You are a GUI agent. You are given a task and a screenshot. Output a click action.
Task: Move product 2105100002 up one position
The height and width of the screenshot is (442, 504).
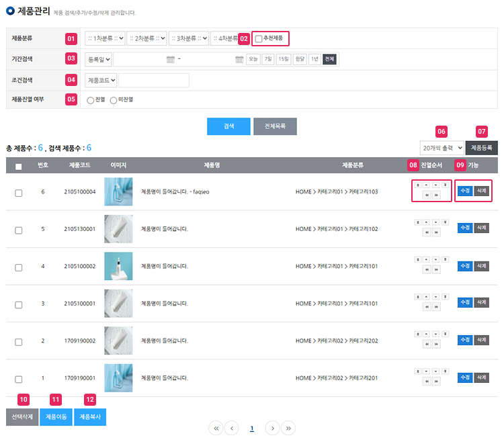(426, 259)
